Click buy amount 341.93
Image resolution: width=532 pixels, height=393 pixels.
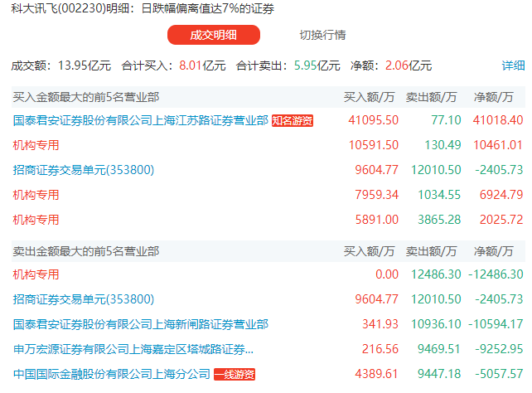(380, 324)
